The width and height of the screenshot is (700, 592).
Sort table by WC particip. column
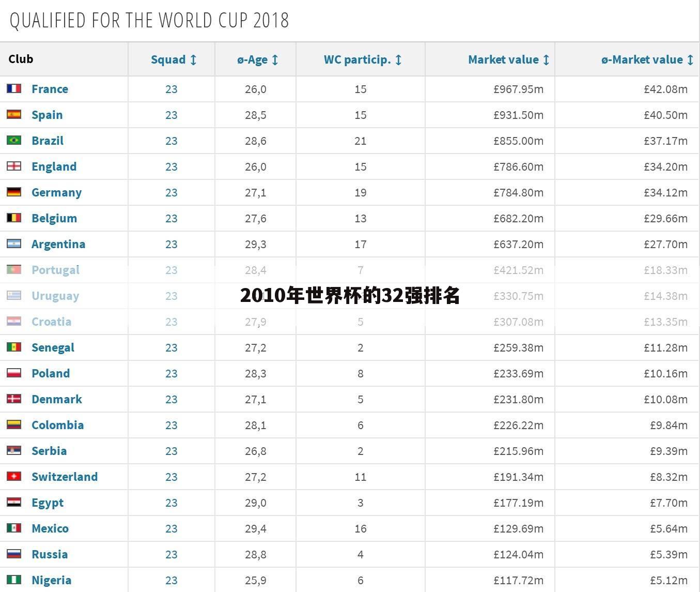click(x=363, y=59)
